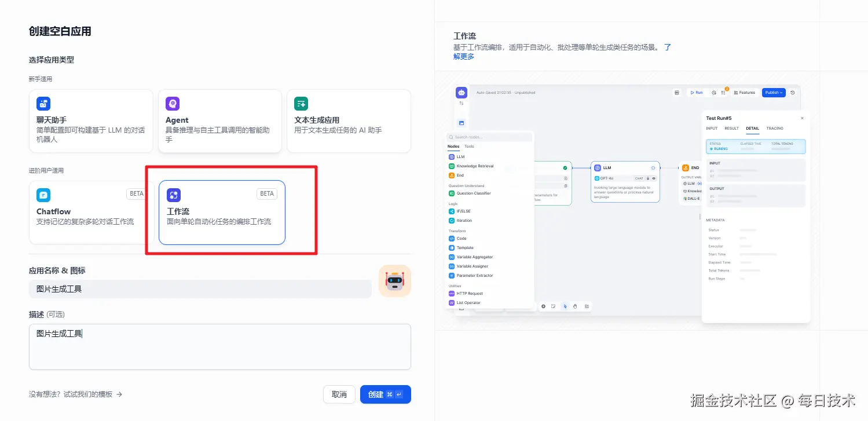Focus the 描述 text area
868x421 pixels.
click(x=220, y=347)
